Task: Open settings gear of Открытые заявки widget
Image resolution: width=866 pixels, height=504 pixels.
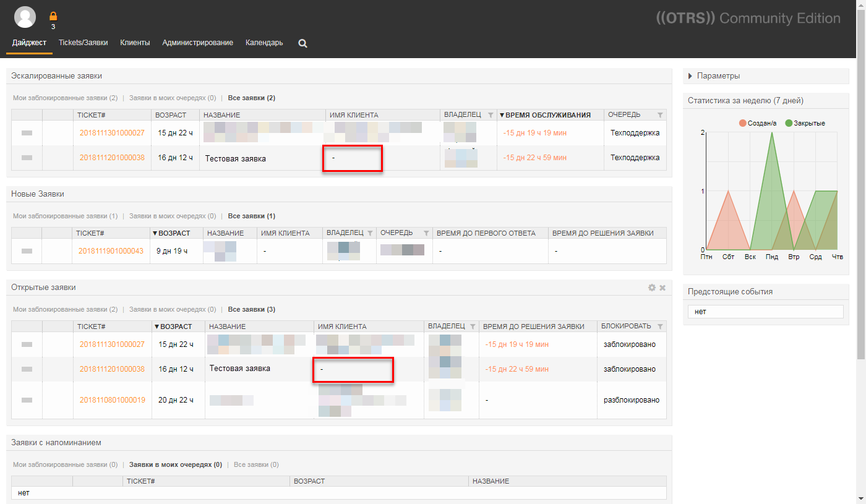Action: tap(651, 288)
